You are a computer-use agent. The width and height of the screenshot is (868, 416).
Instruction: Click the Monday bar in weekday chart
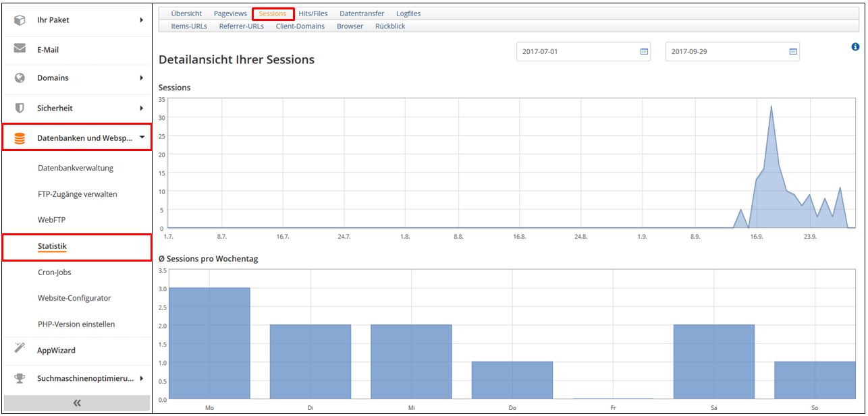point(209,343)
